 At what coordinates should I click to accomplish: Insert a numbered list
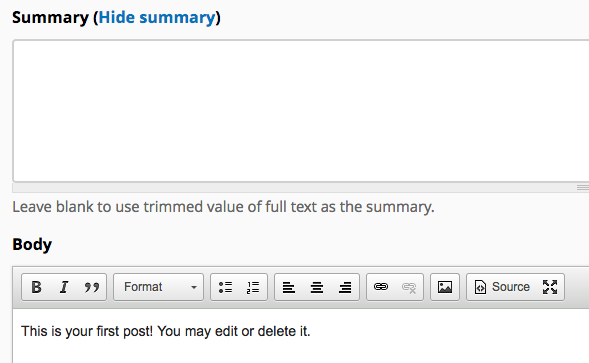click(x=253, y=287)
